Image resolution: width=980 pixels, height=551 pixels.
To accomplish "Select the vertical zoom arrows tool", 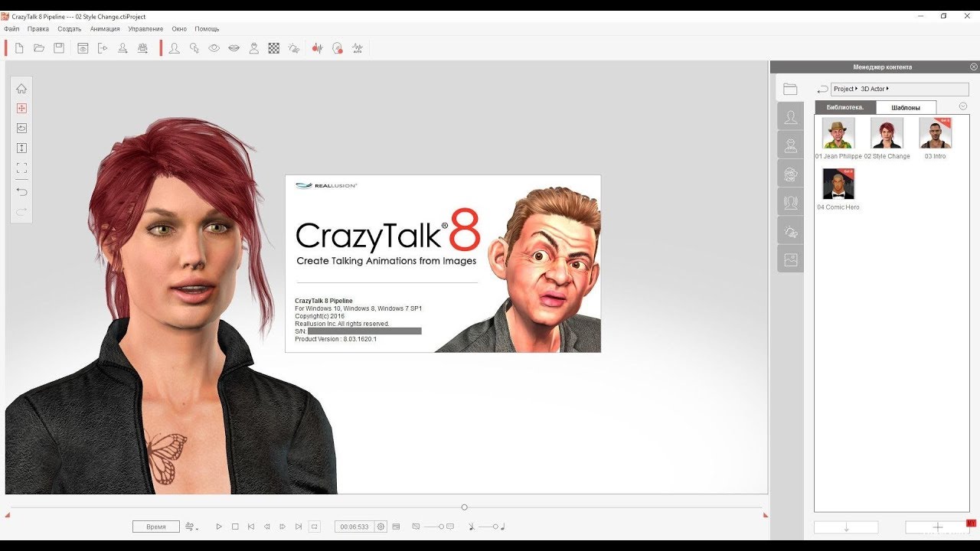I will coord(21,148).
